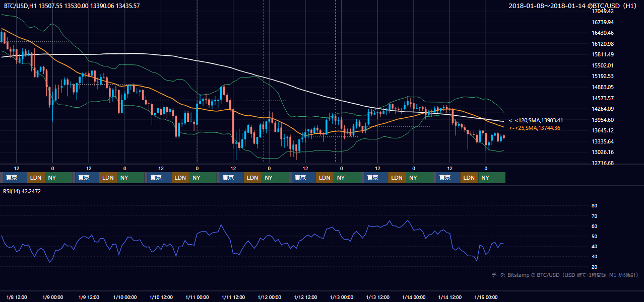Click the 12716.68 bottom price label

(602, 163)
